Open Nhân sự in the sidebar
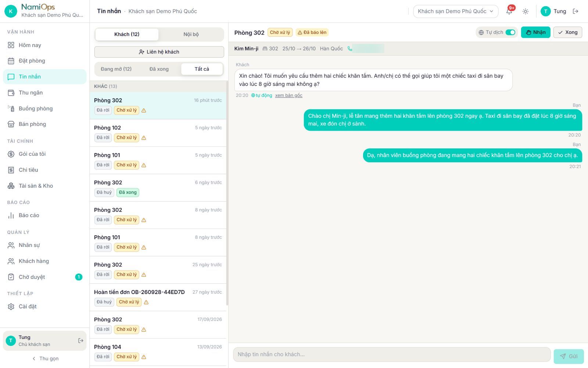588x368 pixels. tap(45, 245)
